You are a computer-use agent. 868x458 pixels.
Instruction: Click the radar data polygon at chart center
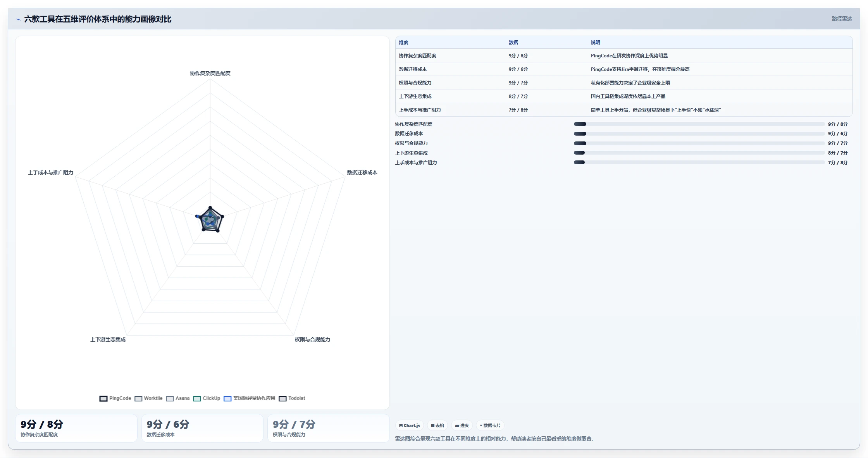tap(210, 220)
